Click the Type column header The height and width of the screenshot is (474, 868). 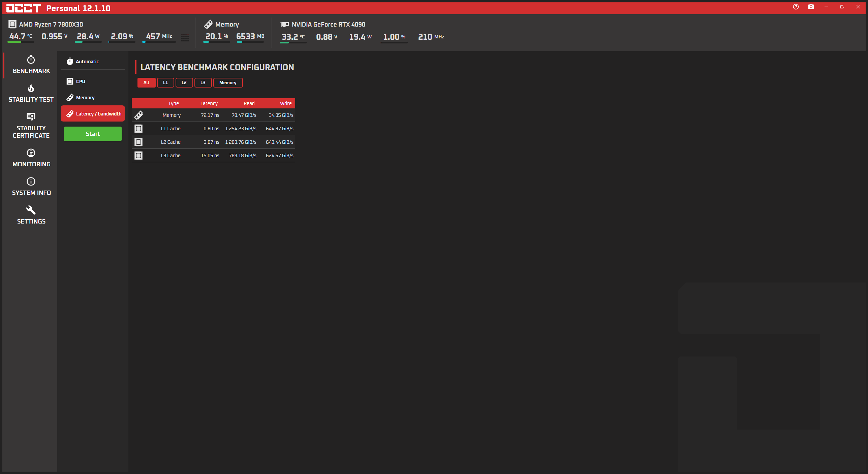click(174, 103)
